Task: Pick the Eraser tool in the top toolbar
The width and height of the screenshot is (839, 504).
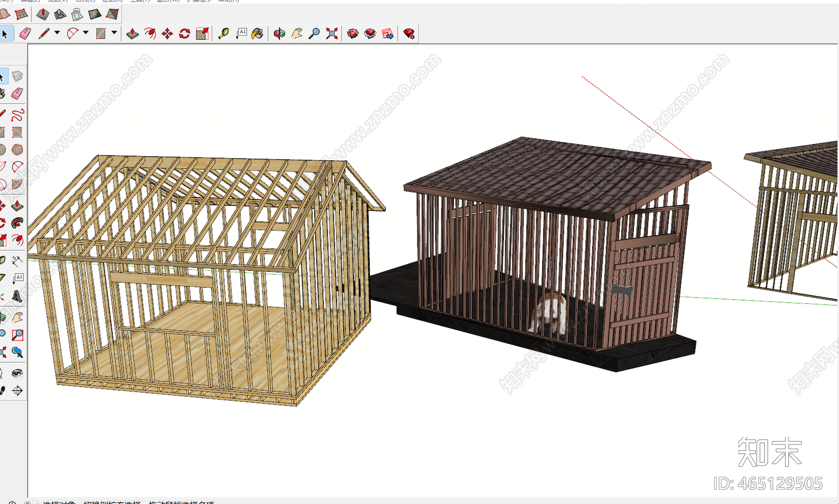Action: pyautogui.click(x=25, y=34)
